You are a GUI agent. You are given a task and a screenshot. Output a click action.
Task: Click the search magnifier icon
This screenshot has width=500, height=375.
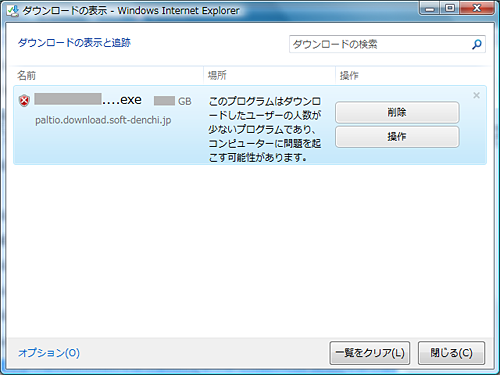[477, 44]
